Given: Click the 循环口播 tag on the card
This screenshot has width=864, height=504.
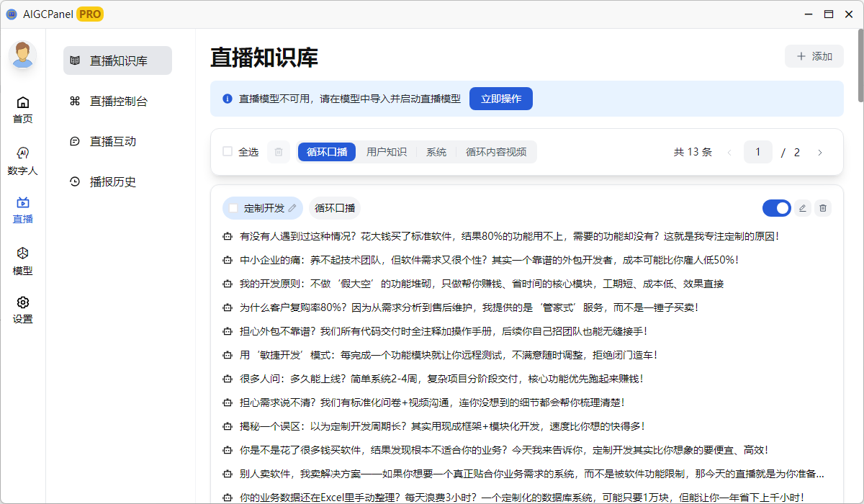Looking at the screenshot, I should click(335, 208).
